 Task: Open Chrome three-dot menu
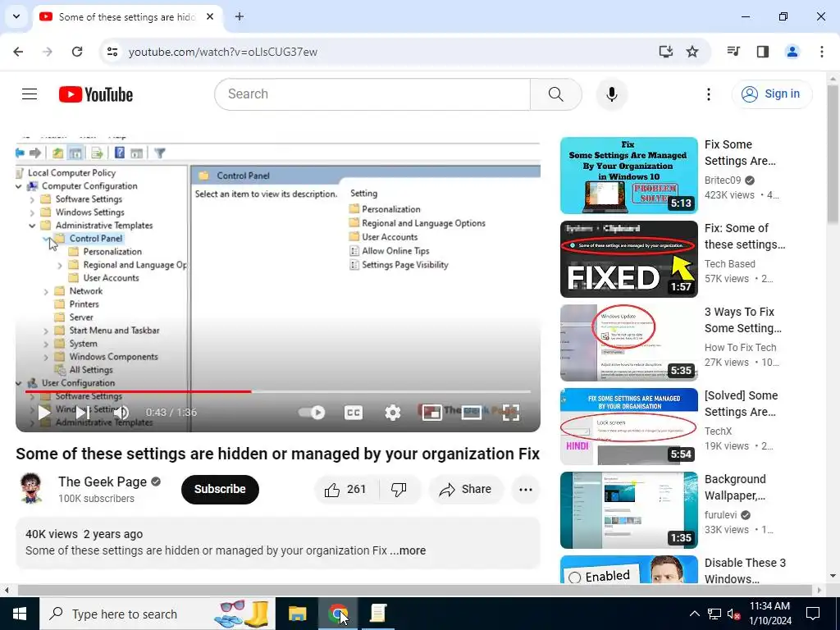[x=822, y=52]
